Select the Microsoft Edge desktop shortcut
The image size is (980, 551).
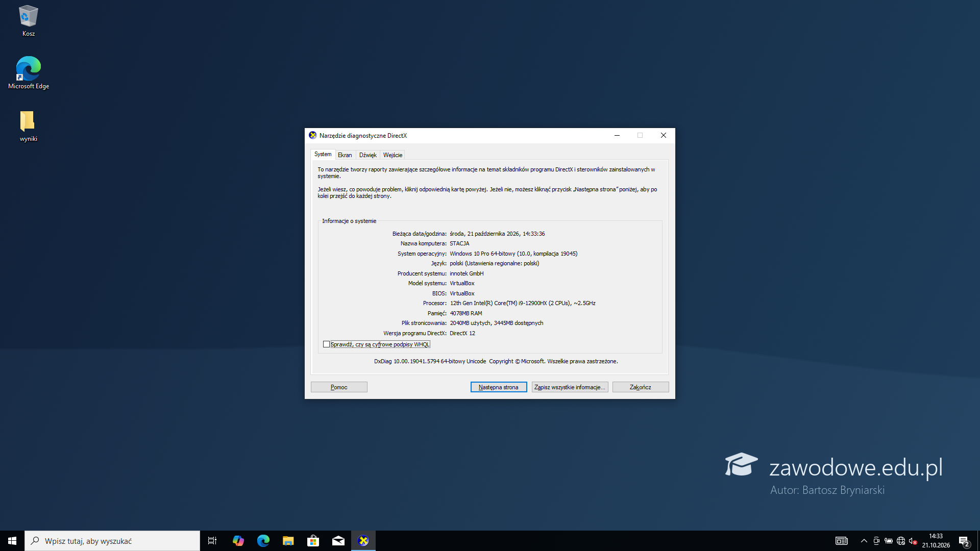[x=29, y=73]
